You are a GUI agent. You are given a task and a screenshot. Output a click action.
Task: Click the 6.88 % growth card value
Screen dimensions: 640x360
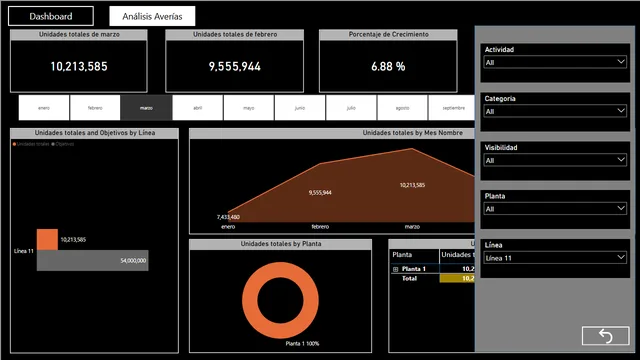point(388,67)
